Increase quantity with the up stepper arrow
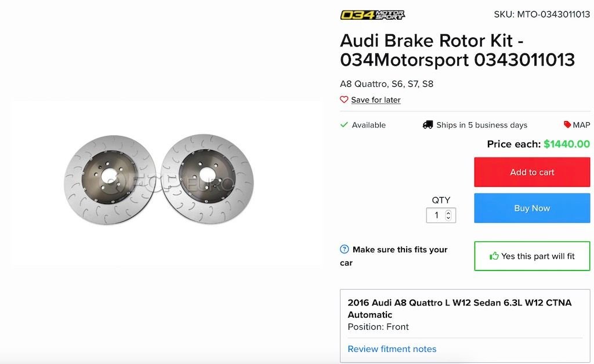The width and height of the screenshot is (594, 364). point(448,213)
